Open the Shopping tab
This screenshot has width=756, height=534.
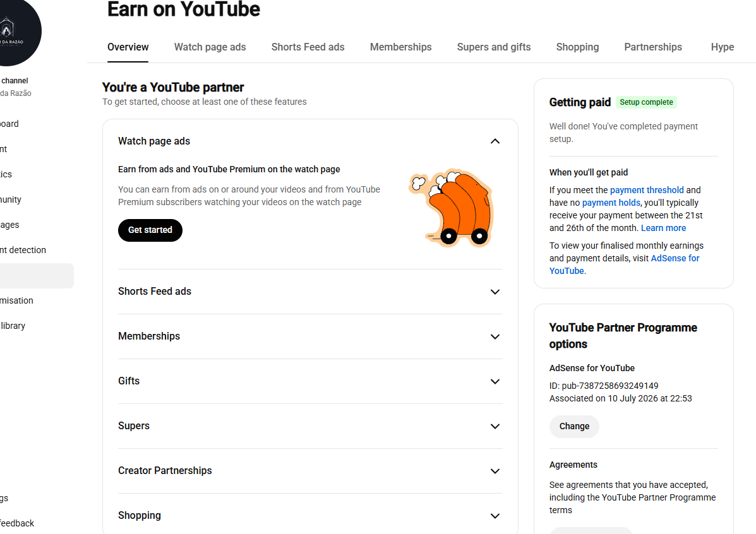(577, 47)
